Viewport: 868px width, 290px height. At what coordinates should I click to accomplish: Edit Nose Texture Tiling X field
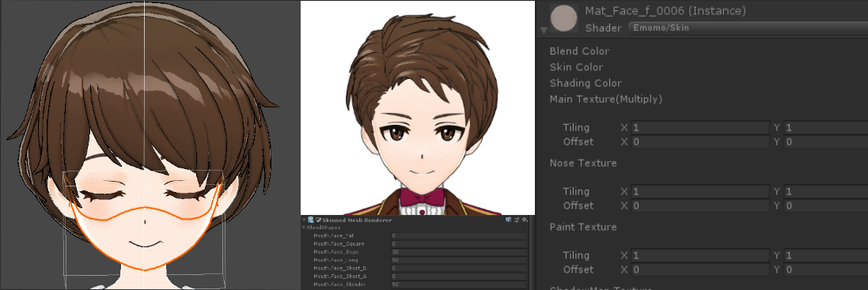[x=699, y=192]
